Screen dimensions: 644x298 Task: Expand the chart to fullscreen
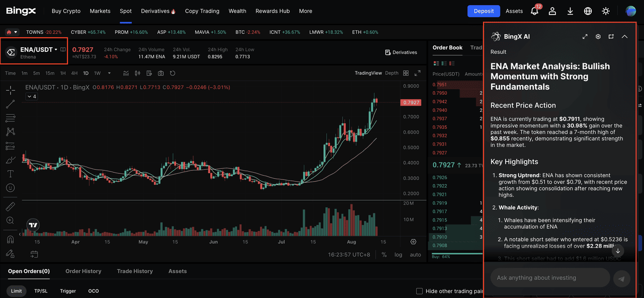417,73
